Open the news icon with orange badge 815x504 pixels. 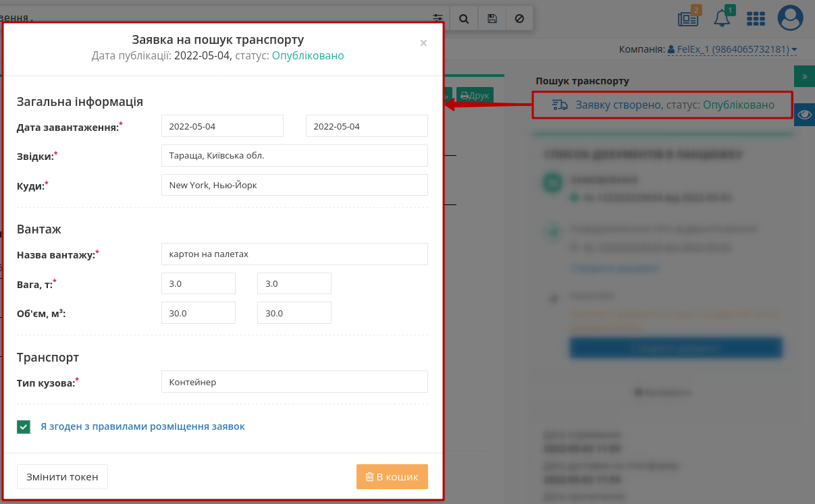pyautogui.click(x=689, y=18)
